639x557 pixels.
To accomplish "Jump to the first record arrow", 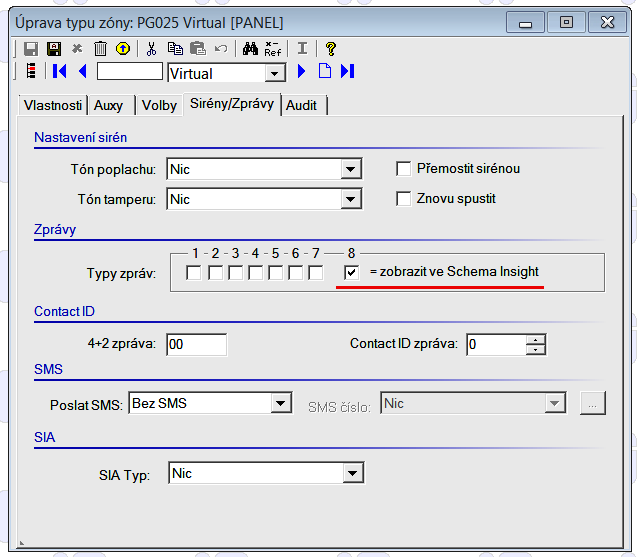I will click(60, 72).
